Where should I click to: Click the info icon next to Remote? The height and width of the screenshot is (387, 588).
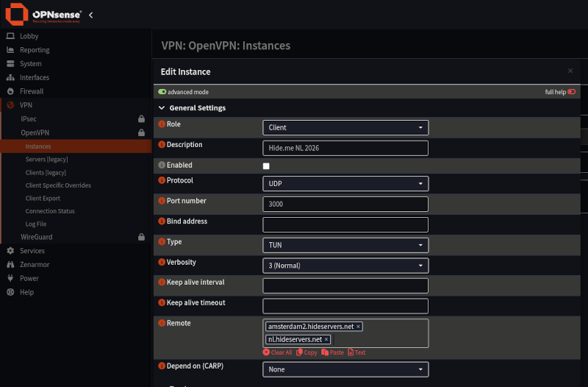tap(162, 323)
